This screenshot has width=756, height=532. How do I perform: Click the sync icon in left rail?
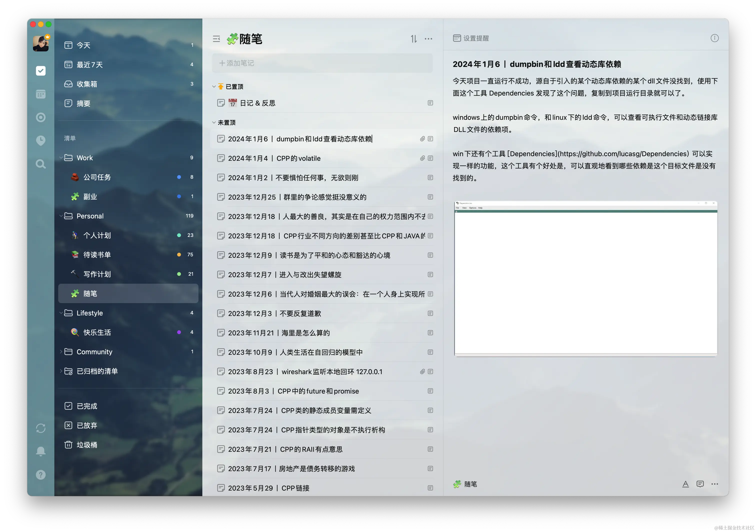pos(40,428)
